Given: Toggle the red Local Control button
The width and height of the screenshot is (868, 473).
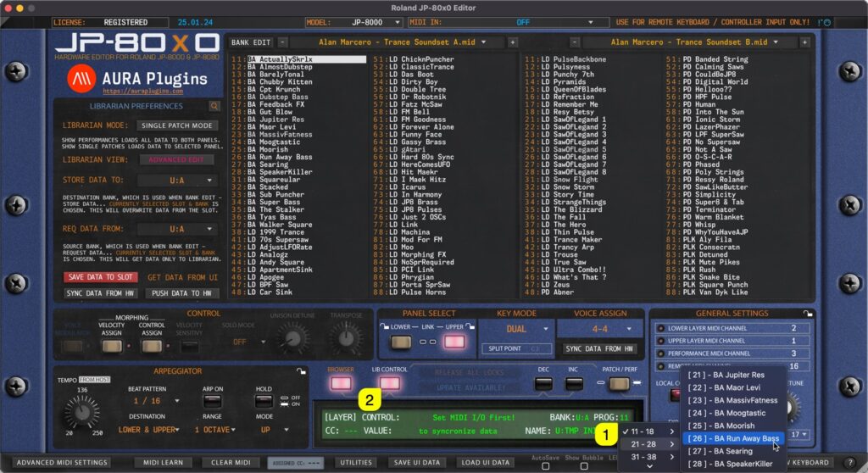Looking at the screenshot, I should pyautogui.click(x=675, y=395).
